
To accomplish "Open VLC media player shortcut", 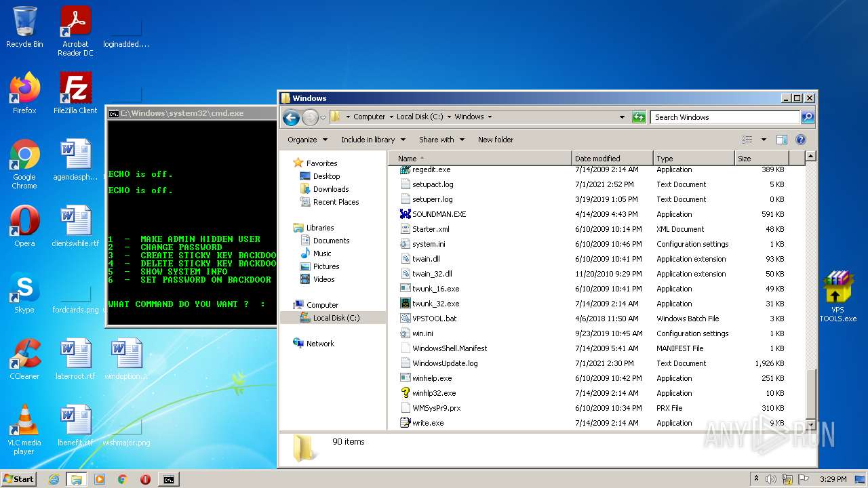I will (24, 430).
